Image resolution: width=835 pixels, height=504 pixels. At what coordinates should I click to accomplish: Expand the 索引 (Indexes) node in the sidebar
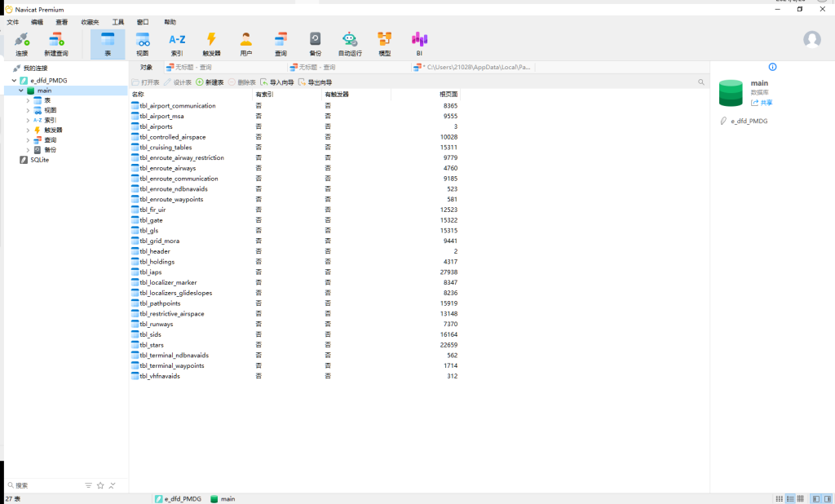tap(28, 121)
